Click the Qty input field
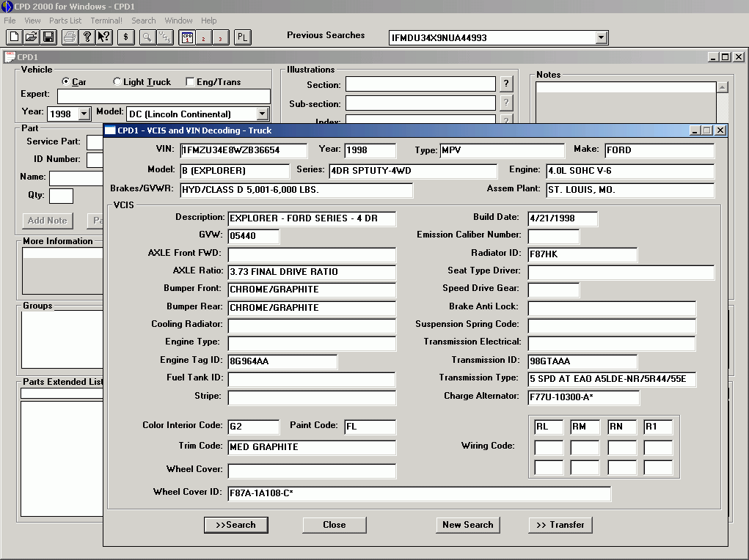The image size is (749, 560). [61, 196]
